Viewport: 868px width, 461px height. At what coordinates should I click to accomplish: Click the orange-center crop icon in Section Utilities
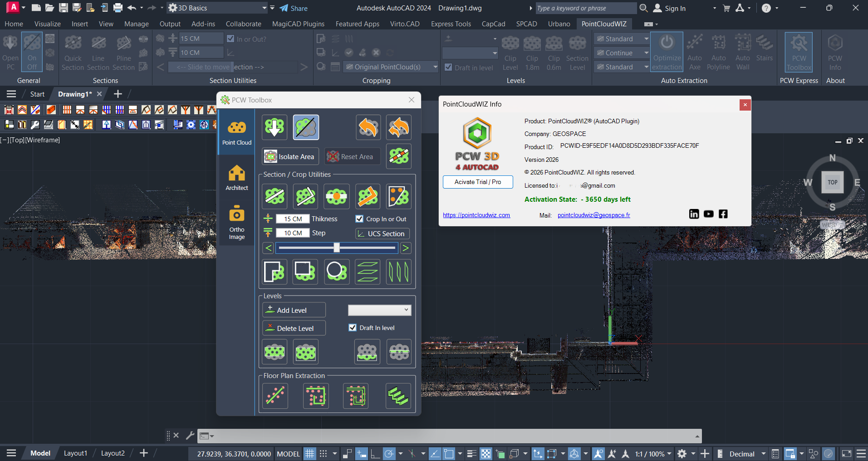pos(337,196)
